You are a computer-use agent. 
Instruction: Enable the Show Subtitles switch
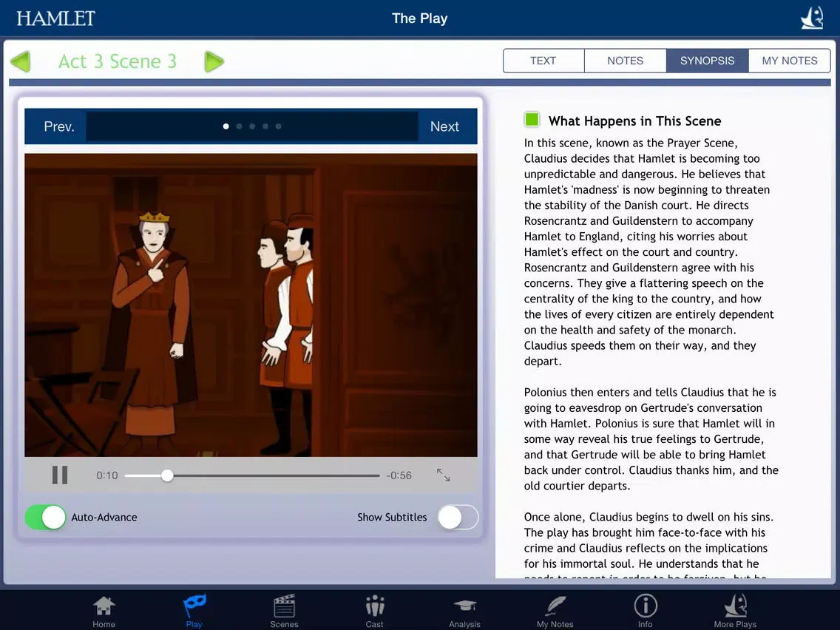click(458, 517)
